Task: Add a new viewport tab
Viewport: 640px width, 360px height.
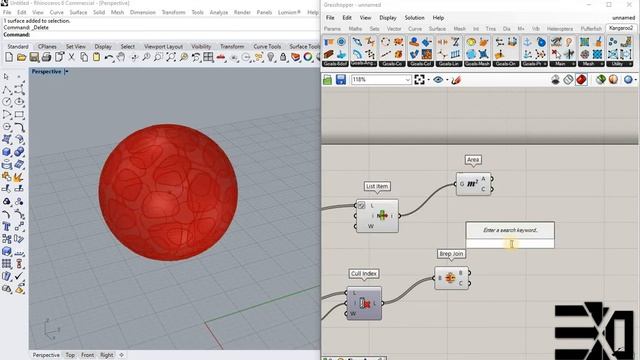Action: 121,355
